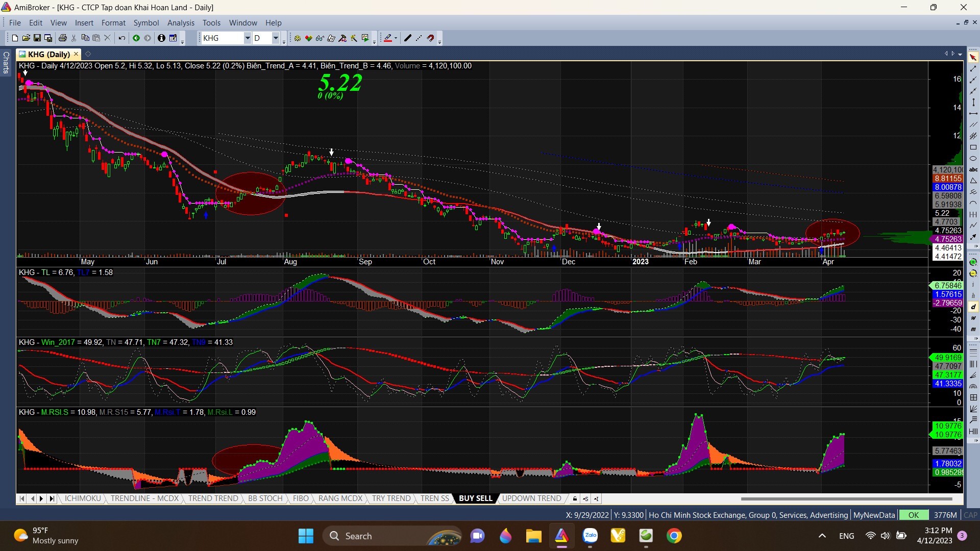Image resolution: width=980 pixels, height=551 pixels.
Task: Select the arc drawing tool
Action: (973, 203)
